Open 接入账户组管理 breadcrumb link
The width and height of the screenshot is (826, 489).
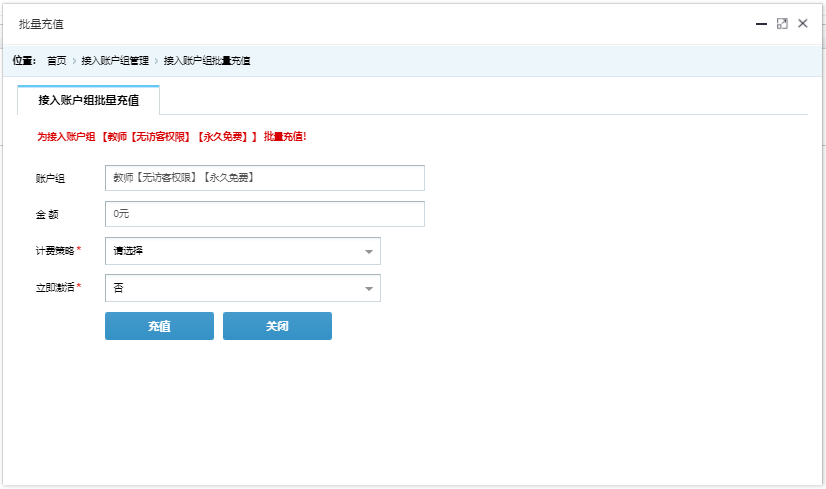click(x=115, y=61)
